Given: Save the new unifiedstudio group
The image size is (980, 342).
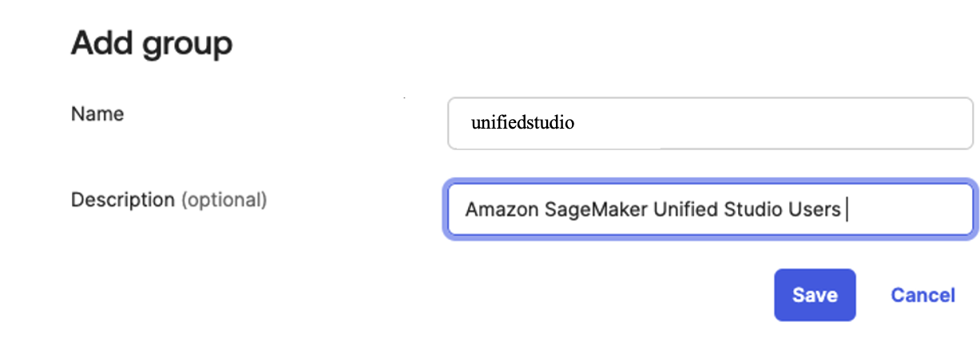Looking at the screenshot, I should (814, 295).
